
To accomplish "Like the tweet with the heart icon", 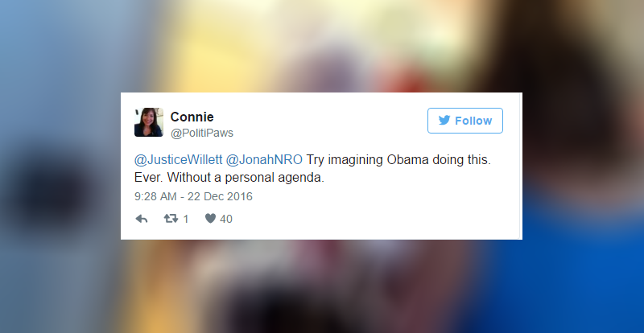I will [x=210, y=219].
